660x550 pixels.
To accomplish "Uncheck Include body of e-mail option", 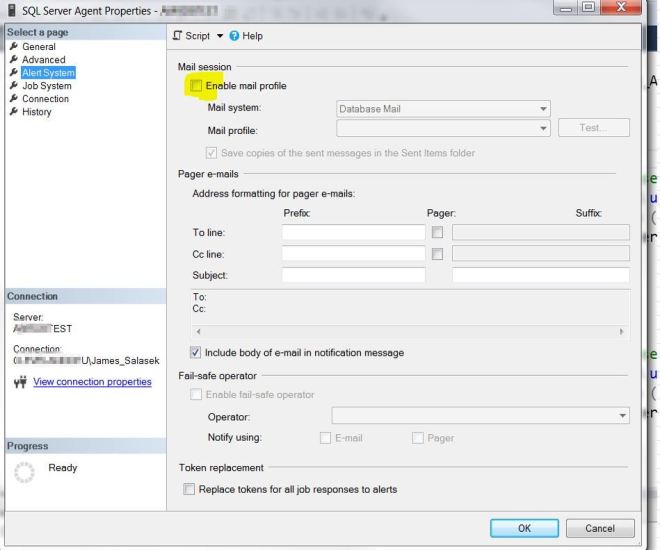I will (196, 353).
